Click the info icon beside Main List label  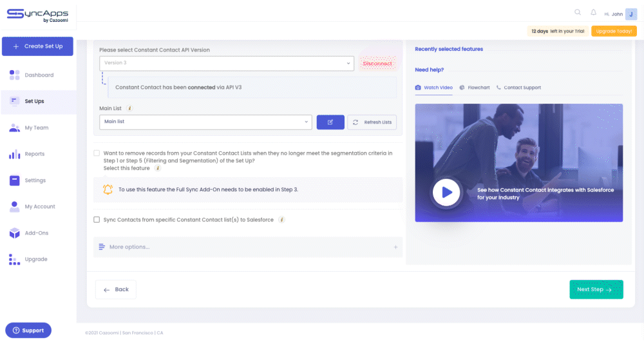click(129, 108)
